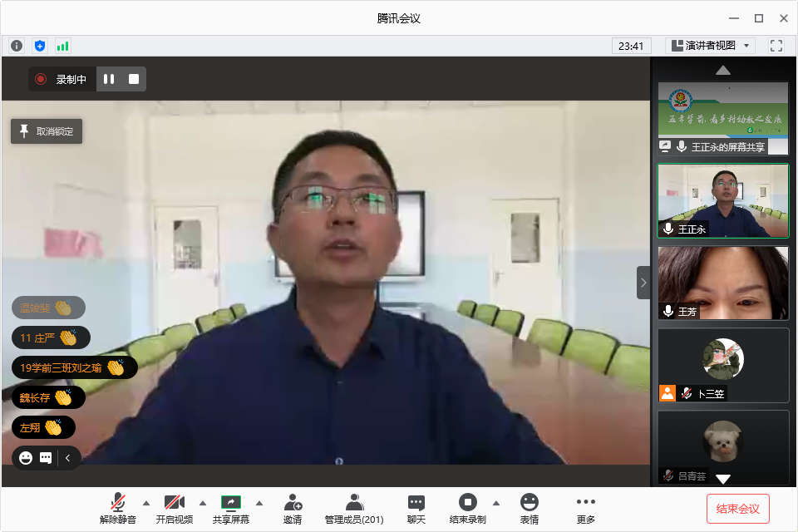Image resolution: width=798 pixels, height=532 pixels.
Task: Open 表情 emoji reactions
Action: pos(530,509)
